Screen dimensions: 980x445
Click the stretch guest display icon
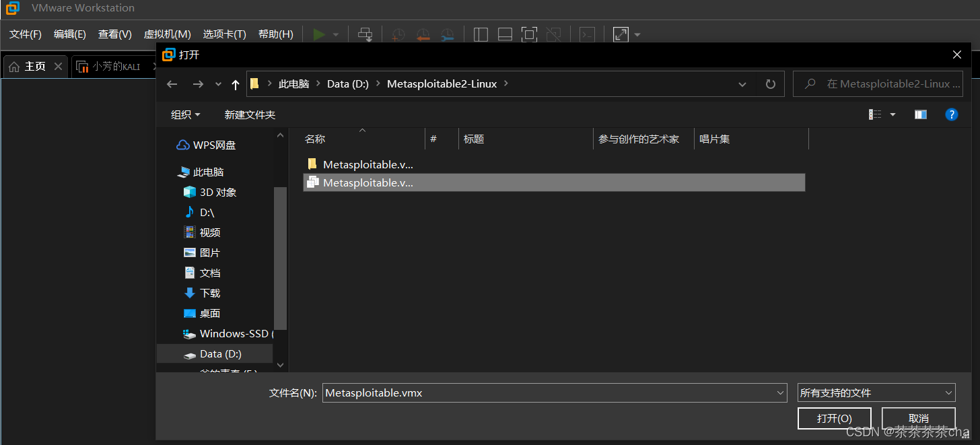pyautogui.click(x=621, y=34)
